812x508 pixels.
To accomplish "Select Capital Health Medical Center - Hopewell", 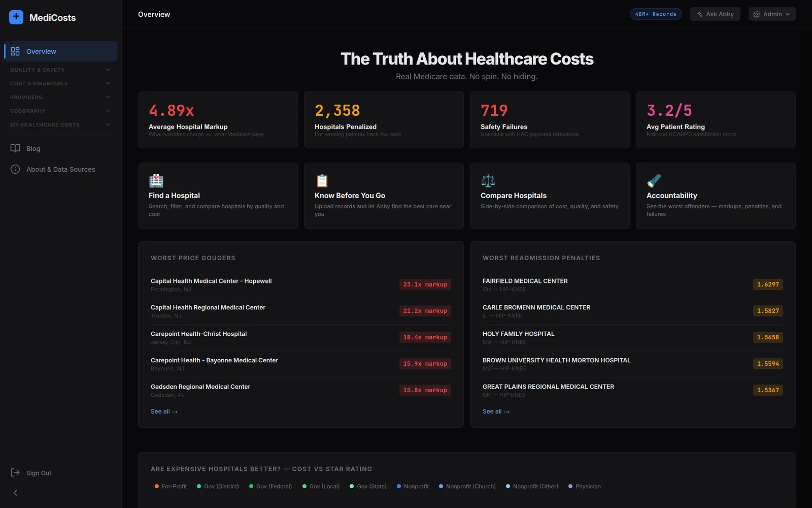I will (300, 284).
